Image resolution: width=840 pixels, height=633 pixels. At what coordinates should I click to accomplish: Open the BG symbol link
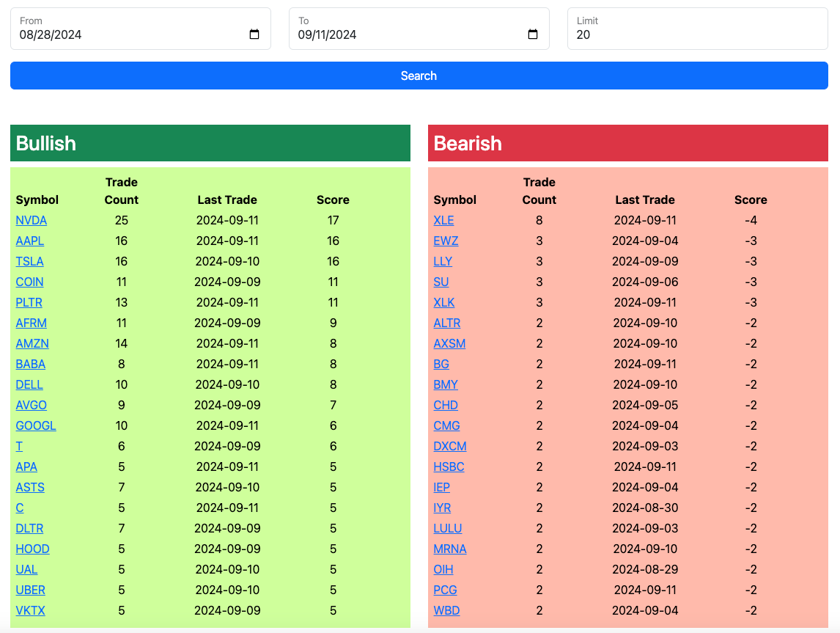tap(441, 364)
